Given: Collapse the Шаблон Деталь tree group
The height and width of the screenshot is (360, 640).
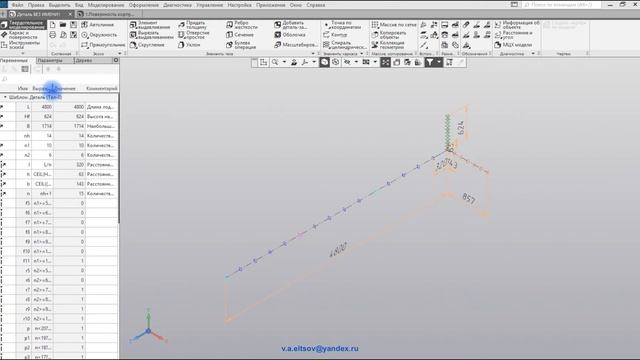Looking at the screenshot, I should coord(5,97).
